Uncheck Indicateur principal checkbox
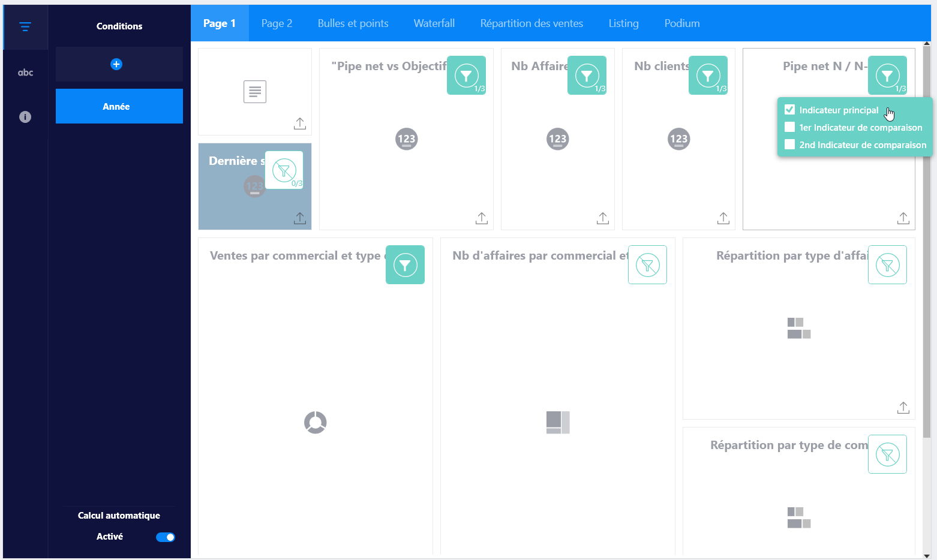937x560 pixels. pyautogui.click(x=790, y=110)
